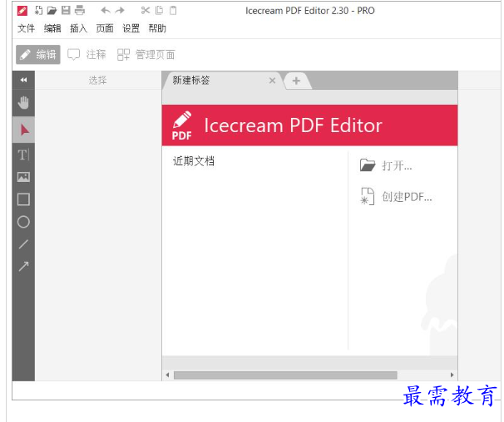Select the Text tool
Image resolution: width=504 pixels, height=422 pixels.
tap(23, 155)
